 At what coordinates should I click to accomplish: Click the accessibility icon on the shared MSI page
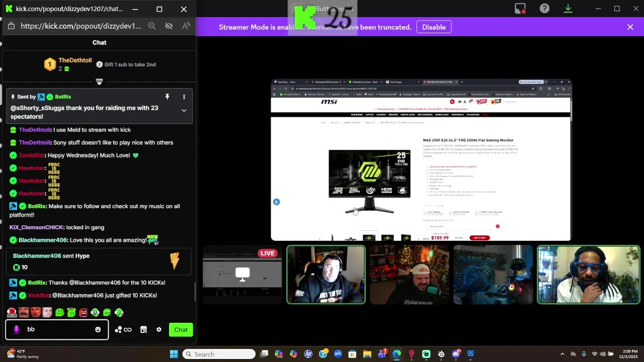coord(276,202)
